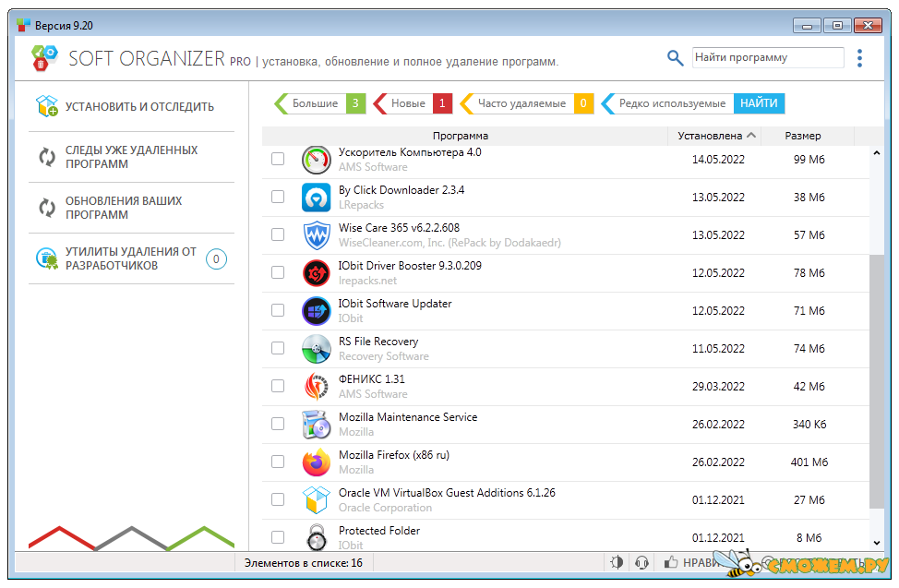The image size is (899, 588).
Task: Sort by the Установлена column header
Action: point(714,136)
